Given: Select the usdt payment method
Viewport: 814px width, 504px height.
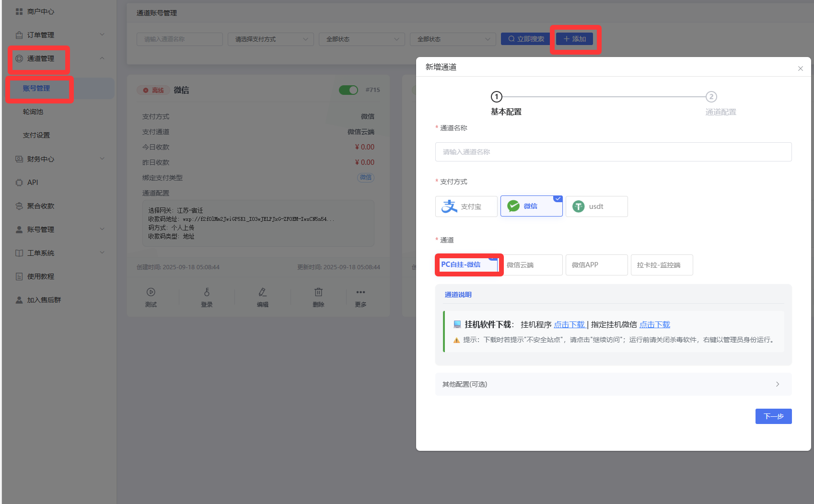Looking at the screenshot, I should click(x=596, y=206).
